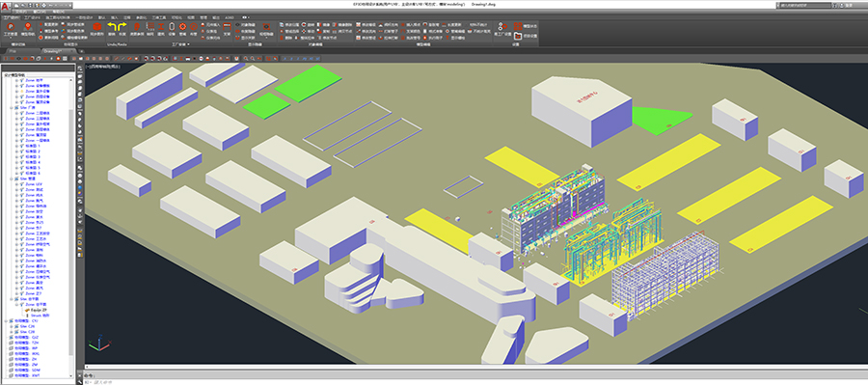Click the red AutoCAD application logo button
868x385 pixels.
5,7
